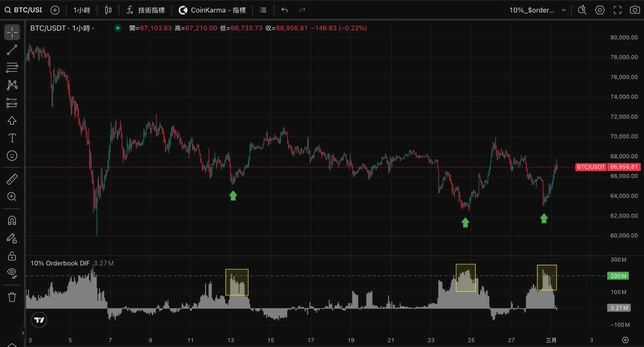Select the arrow shape tool
644x347 pixels.
(12, 120)
